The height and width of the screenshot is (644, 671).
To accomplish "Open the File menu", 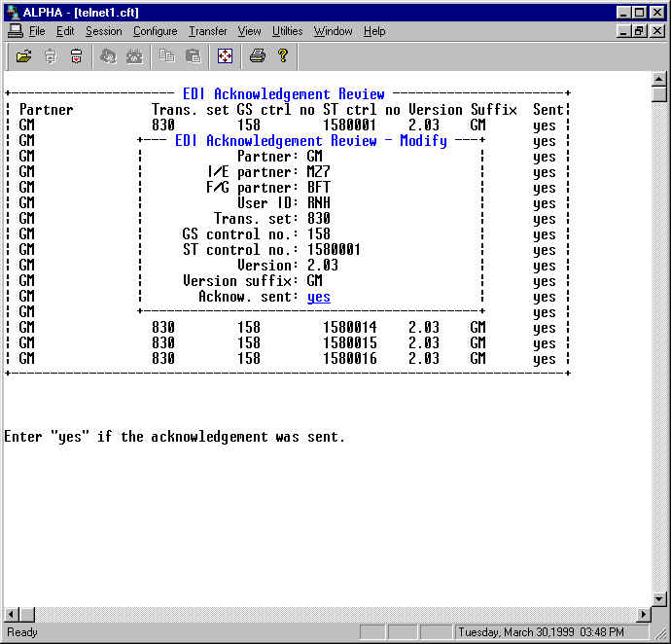I will coord(37,31).
